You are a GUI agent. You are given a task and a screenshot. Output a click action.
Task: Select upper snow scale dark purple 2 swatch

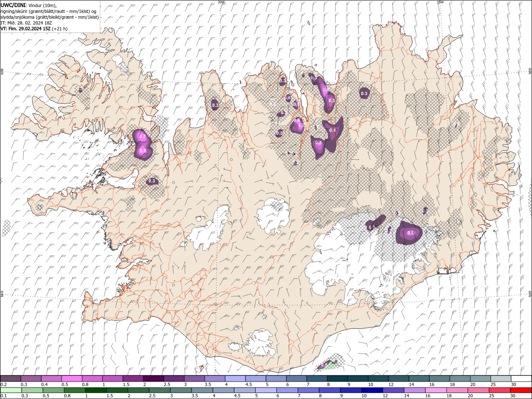pyautogui.click(x=153, y=379)
